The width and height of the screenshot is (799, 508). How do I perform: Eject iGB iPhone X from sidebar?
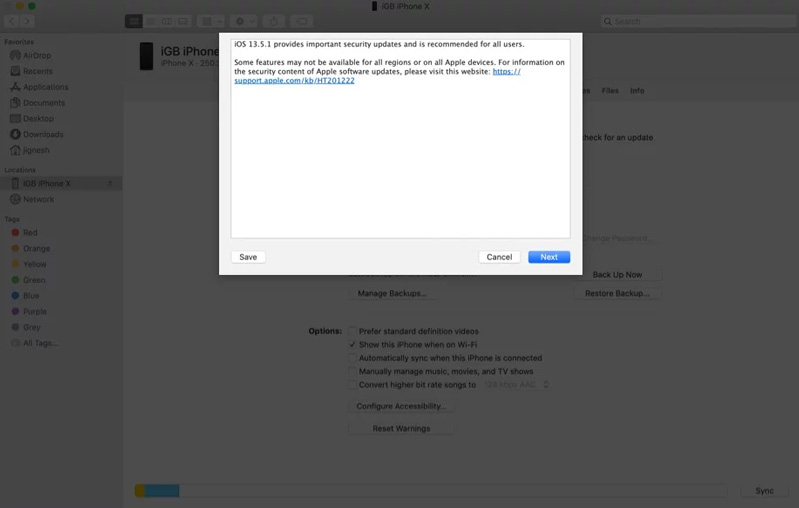110,183
